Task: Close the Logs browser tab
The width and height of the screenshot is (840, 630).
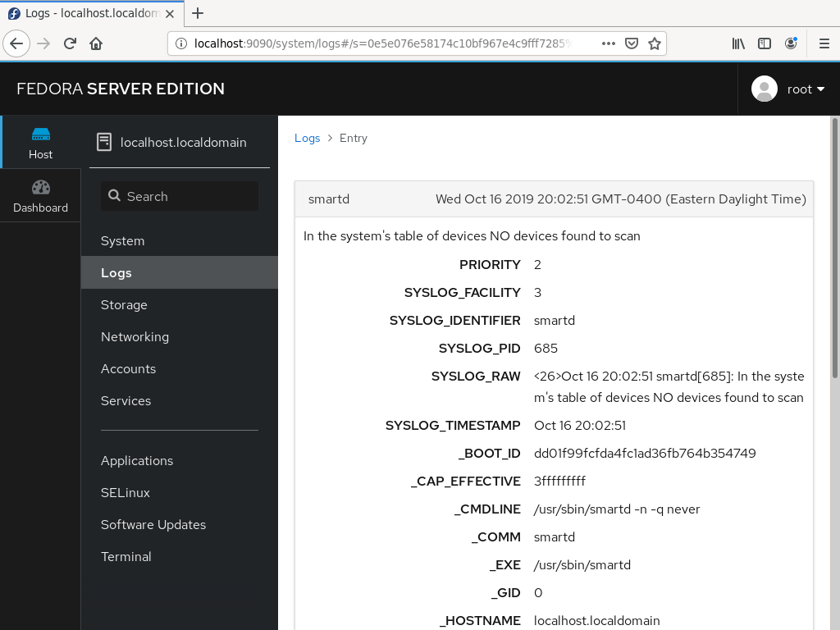Action: point(170,13)
